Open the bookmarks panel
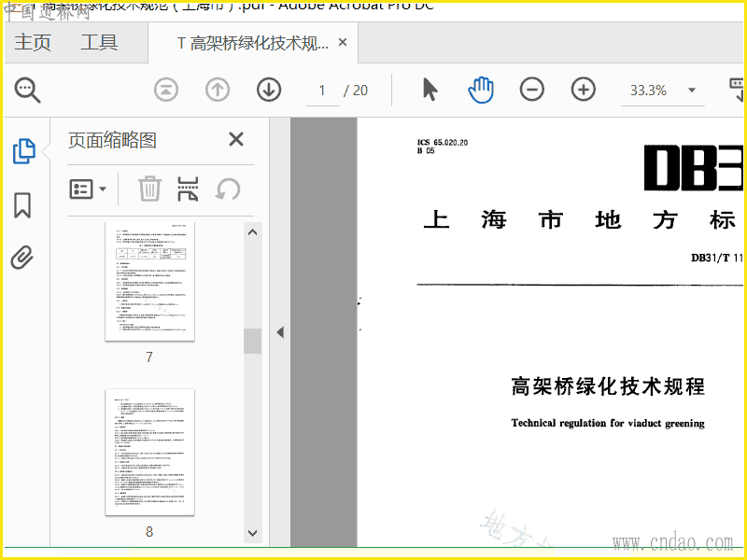Viewport: 747px width, 560px height. pyautogui.click(x=22, y=205)
